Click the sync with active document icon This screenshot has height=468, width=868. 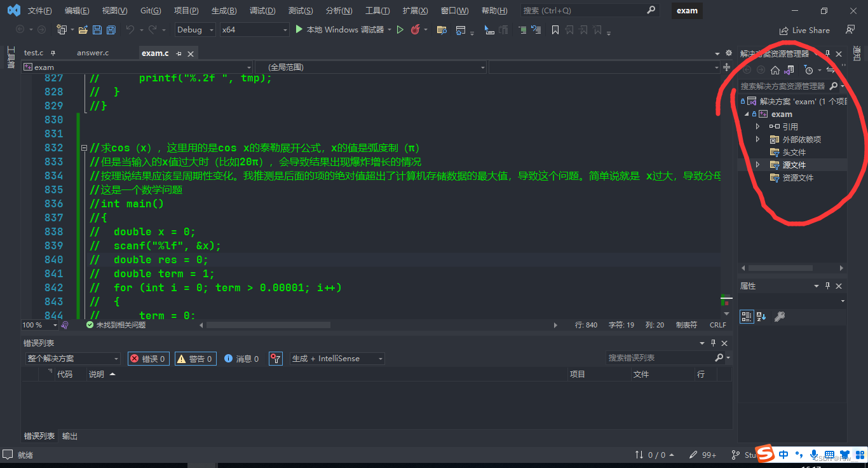tap(831, 70)
